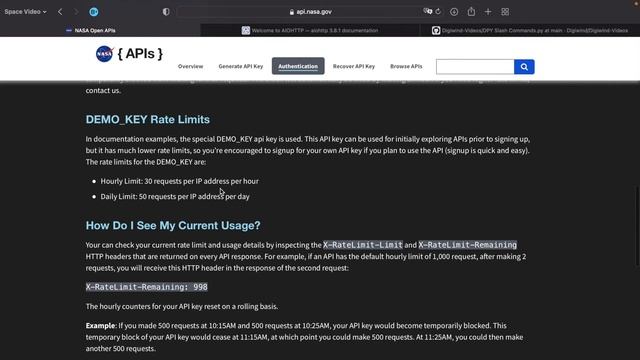
Task: Go forward using the browser forward arrow
Action: point(76,12)
